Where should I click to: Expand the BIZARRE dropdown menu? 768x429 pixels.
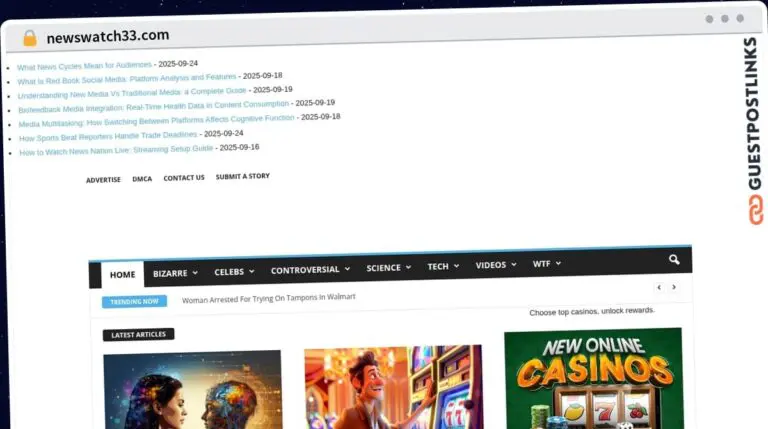point(175,273)
